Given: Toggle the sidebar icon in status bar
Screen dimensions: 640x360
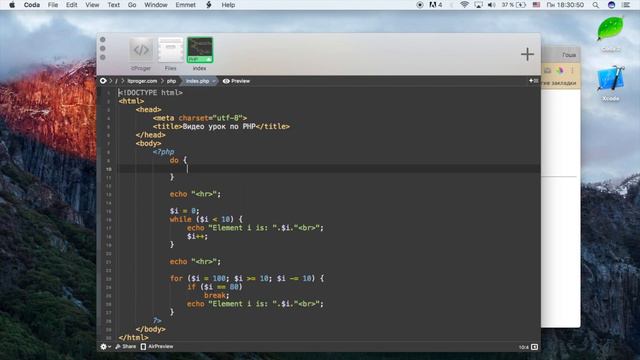Looking at the screenshot, I should [534, 347].
